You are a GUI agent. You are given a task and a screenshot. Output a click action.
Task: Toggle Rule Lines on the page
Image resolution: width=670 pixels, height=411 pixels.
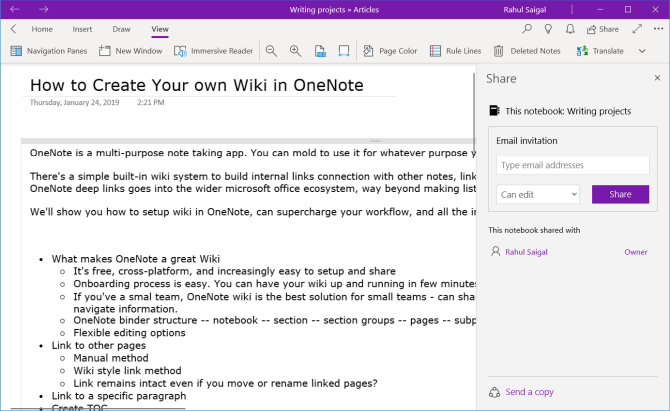[456, 50]
